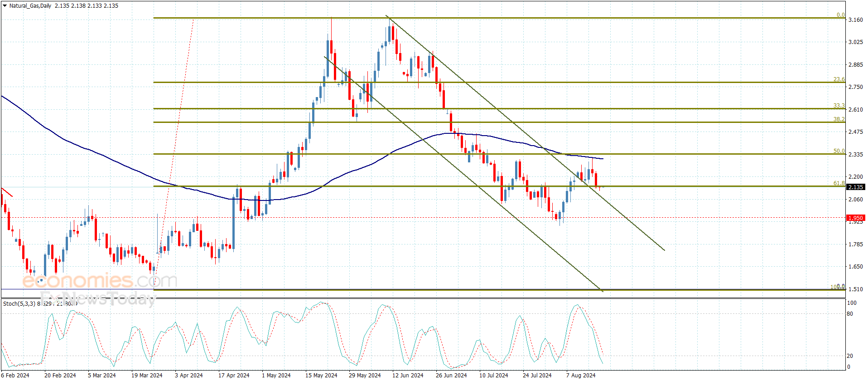Screen dimensions: 868x381
Task: Select the 0.0 Fibonacci level label
Action: [x=840, y=15]
